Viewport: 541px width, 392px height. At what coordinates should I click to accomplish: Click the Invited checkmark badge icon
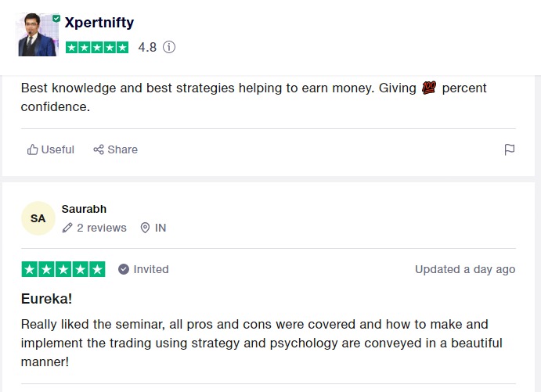124,269
